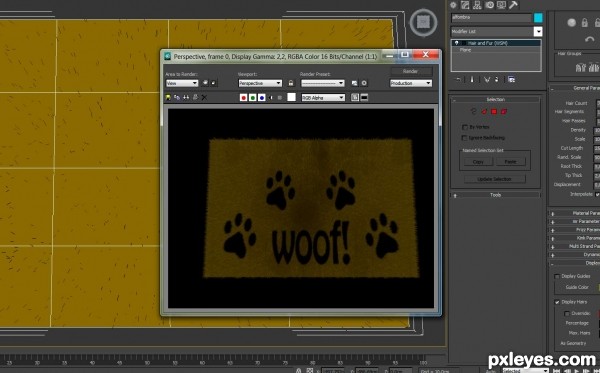The height and width of the screenshot is (373, 600).
Task: Enable the Display Guides checkbox
Action: click(557, 276)
